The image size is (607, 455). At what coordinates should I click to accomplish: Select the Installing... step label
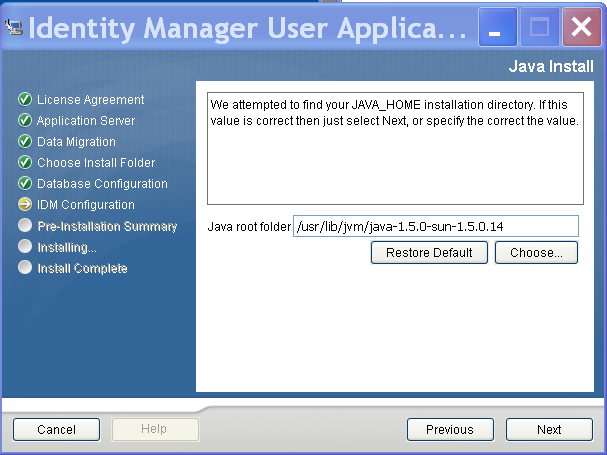pyautogui.click(x=67, y=247)
